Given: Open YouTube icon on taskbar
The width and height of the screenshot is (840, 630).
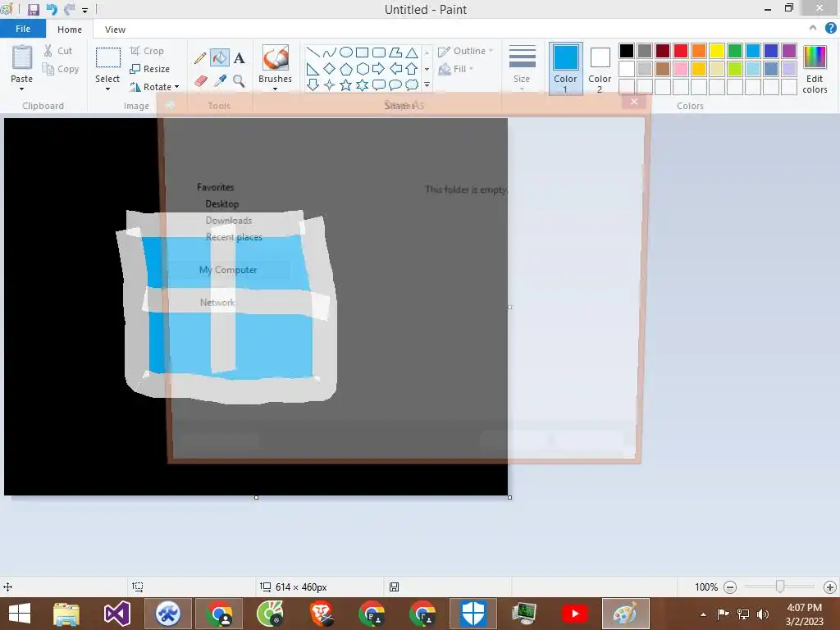Looking at the screenshot, I should click(x=575, y=614).
